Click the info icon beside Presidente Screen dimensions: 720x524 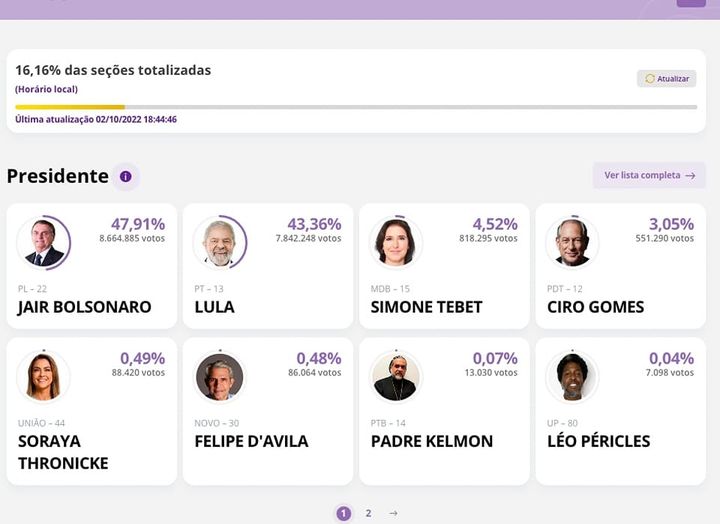(126, 177)
